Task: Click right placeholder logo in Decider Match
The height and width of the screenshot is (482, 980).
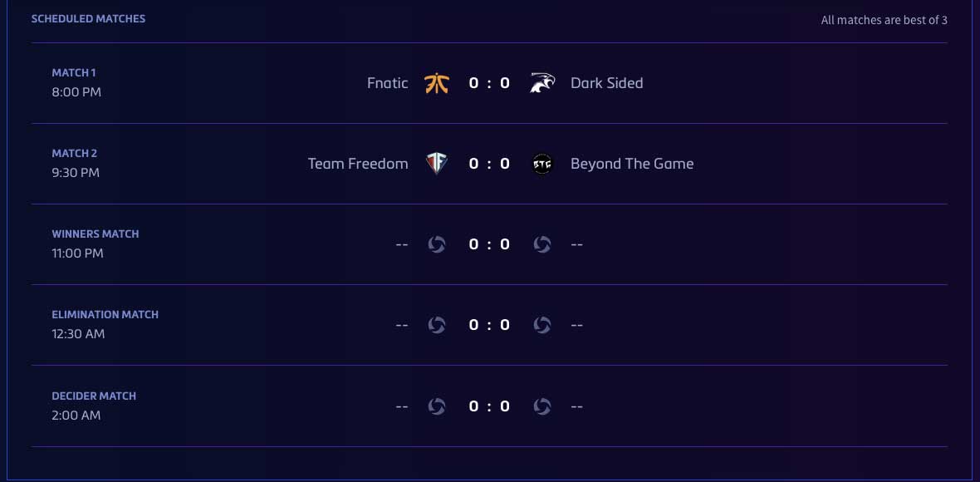Action: click(x=541, y=406)
